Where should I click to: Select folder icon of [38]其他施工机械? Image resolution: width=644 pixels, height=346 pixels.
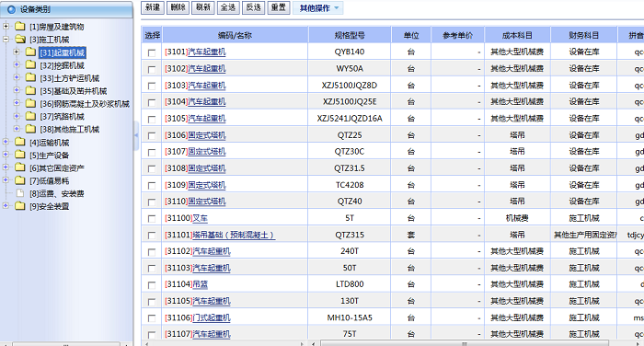(30, 129)
